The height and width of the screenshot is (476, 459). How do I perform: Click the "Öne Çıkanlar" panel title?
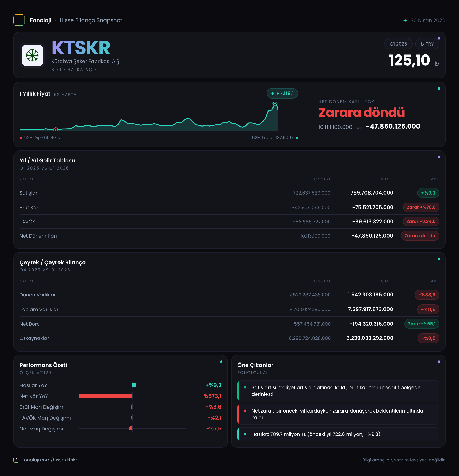[x=255, y=365]
